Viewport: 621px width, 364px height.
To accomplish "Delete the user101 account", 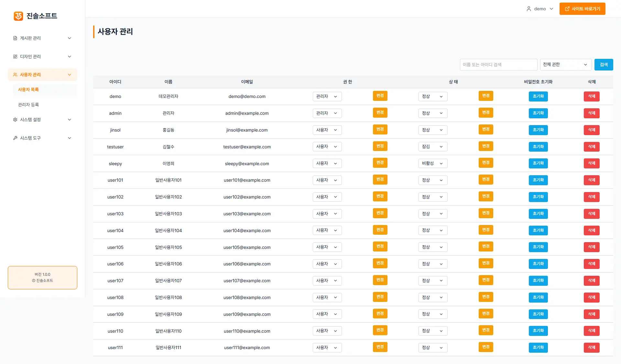I will click(591, 180).
